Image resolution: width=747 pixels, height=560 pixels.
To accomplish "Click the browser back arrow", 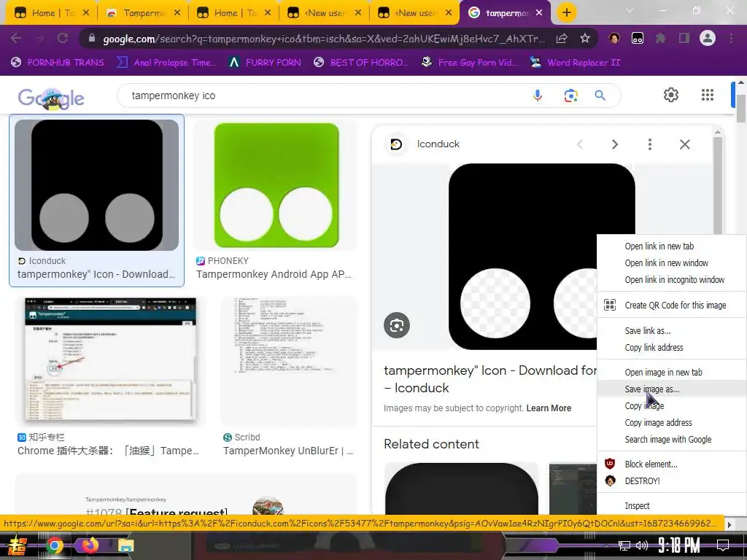I will 16,38.
